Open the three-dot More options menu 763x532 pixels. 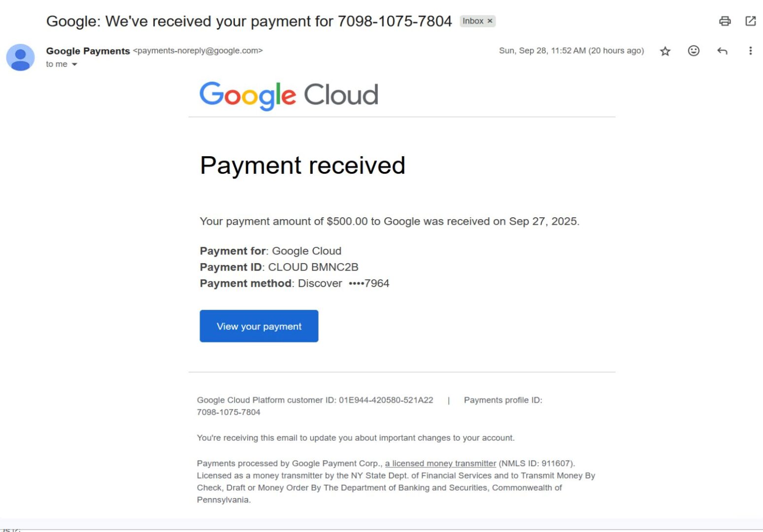click(750, 51)
